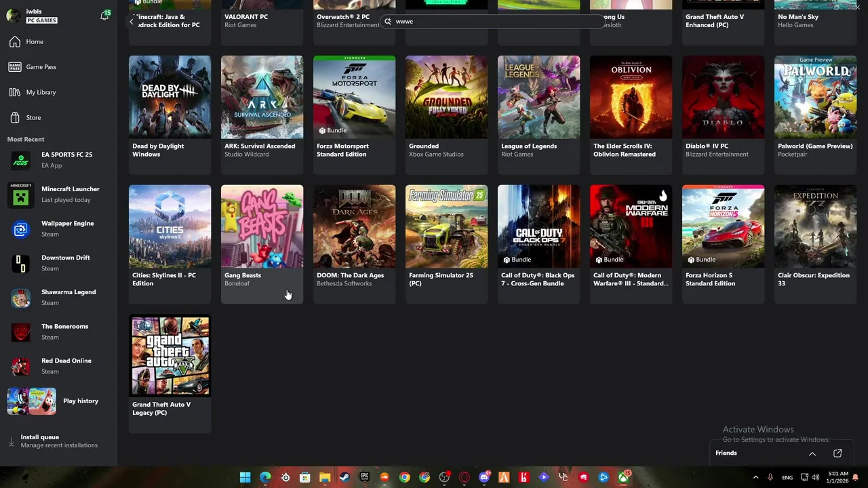Screen dimensions: 868x488
Task: Open Play history
Action: pyautogui.click(x=59, y=401)
